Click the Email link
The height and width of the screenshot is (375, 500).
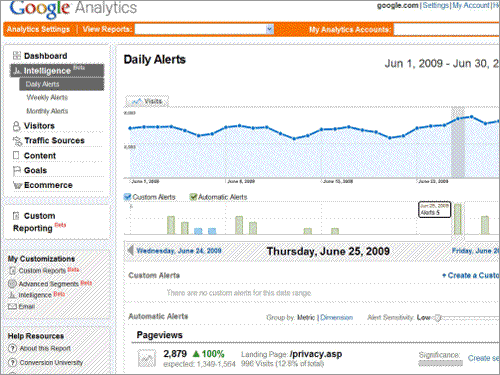click(x=27, y=306)
